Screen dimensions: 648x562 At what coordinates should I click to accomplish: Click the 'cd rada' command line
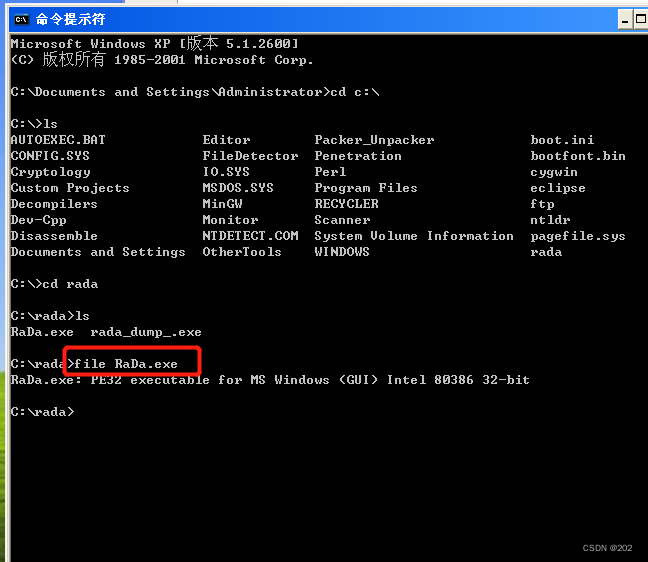54,284
